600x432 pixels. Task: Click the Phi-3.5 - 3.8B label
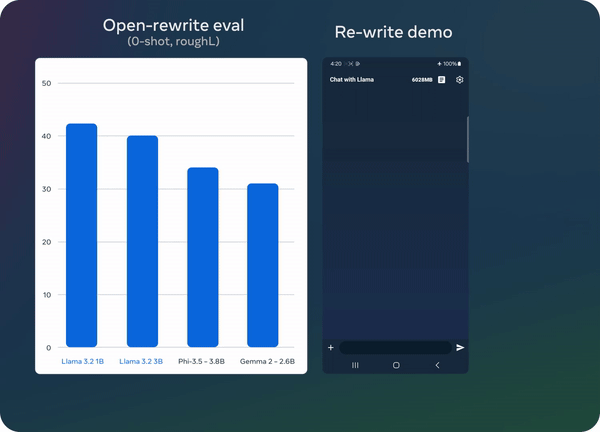coord(203,361)
